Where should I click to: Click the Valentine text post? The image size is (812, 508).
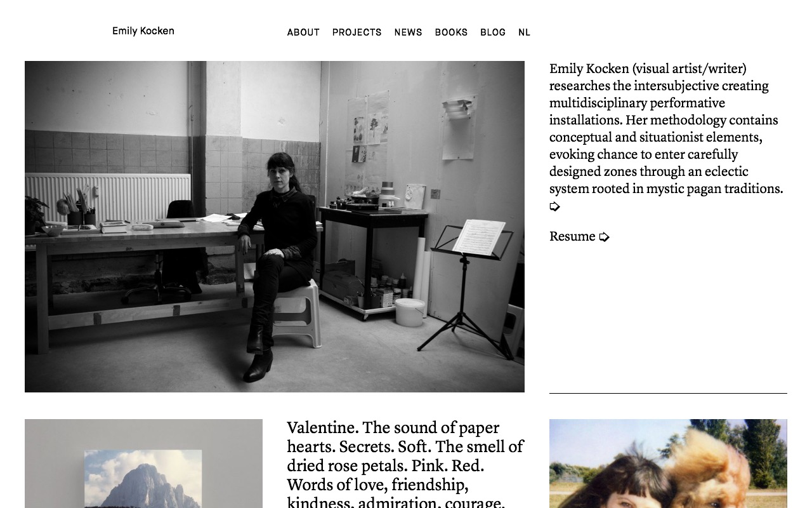pyautogui.click(x=406, y=464)
